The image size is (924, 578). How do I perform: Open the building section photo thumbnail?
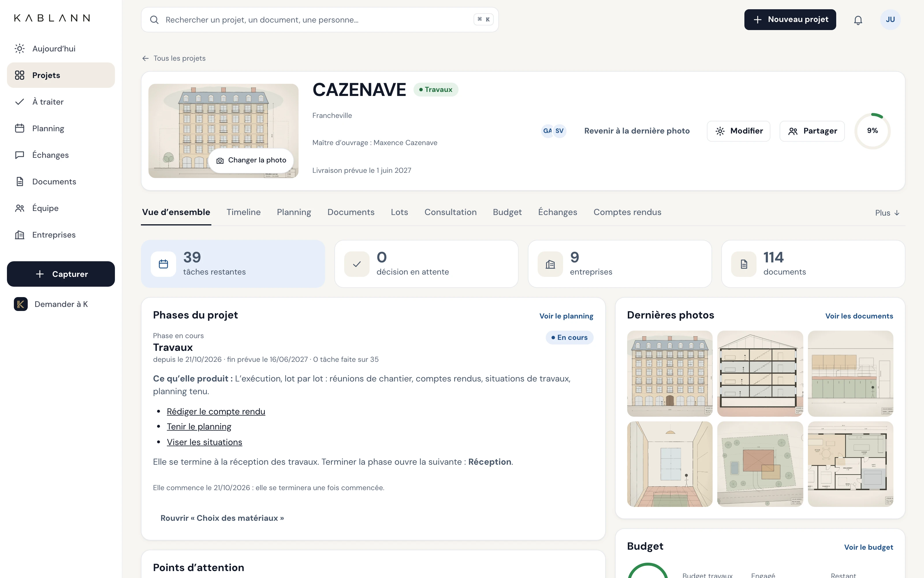tap(760, 373)
